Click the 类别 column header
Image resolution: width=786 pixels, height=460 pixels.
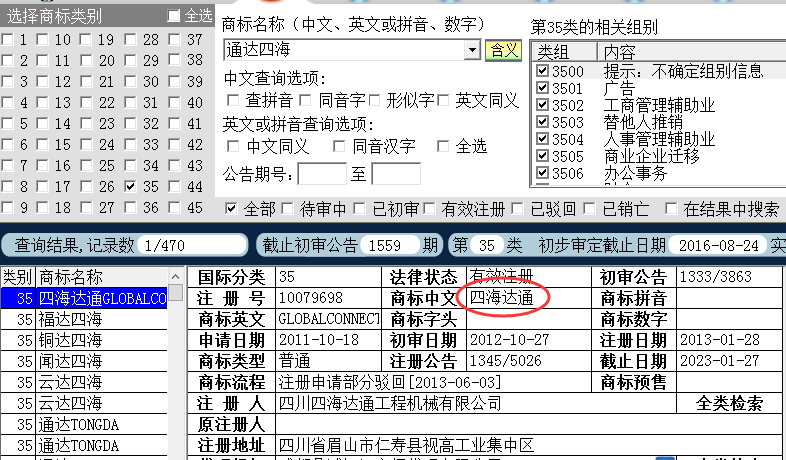click(x=18, y=277)
